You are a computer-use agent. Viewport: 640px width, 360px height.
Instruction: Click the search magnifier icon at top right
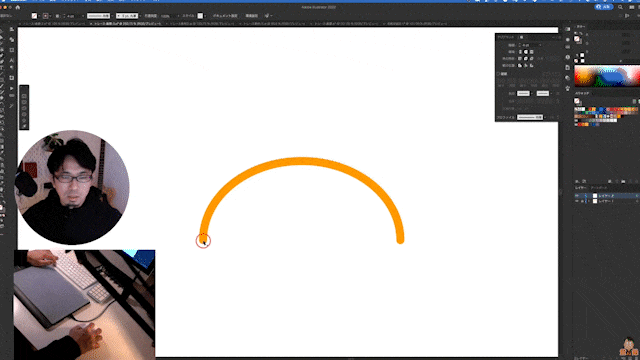click(x=620, y=7)
